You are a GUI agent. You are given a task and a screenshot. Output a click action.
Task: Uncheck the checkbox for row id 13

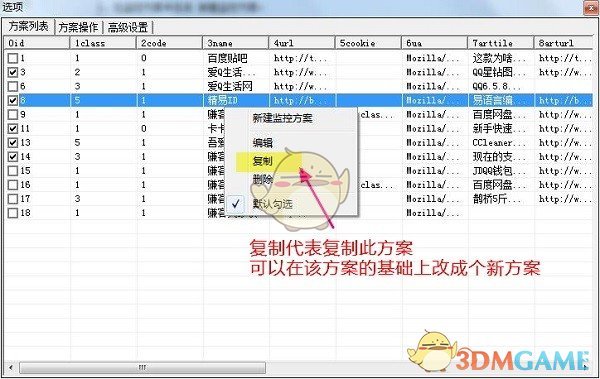click(13, 142)
